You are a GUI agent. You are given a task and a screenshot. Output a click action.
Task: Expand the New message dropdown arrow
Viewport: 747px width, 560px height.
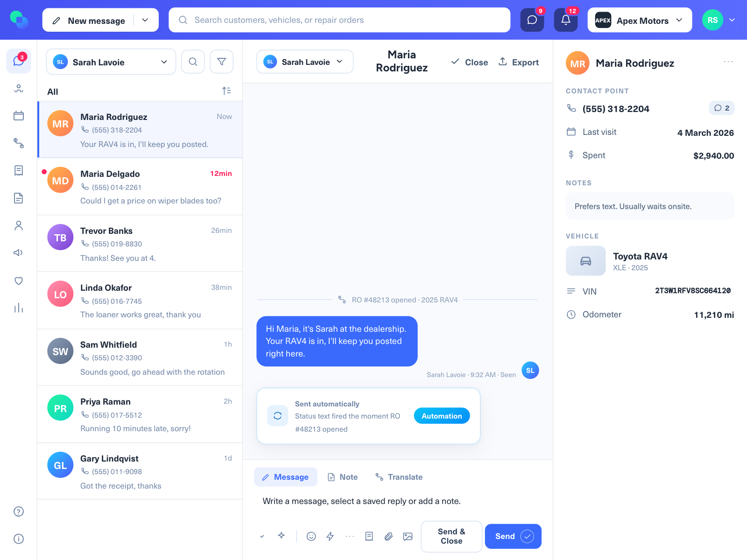[145, 20]
